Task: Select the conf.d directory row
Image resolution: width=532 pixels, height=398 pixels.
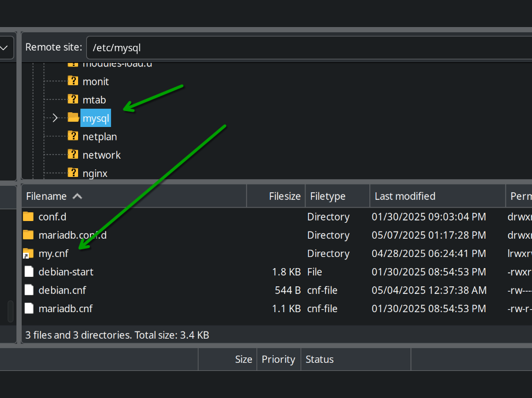Action: pyautogui.click(x=277, y=217)
